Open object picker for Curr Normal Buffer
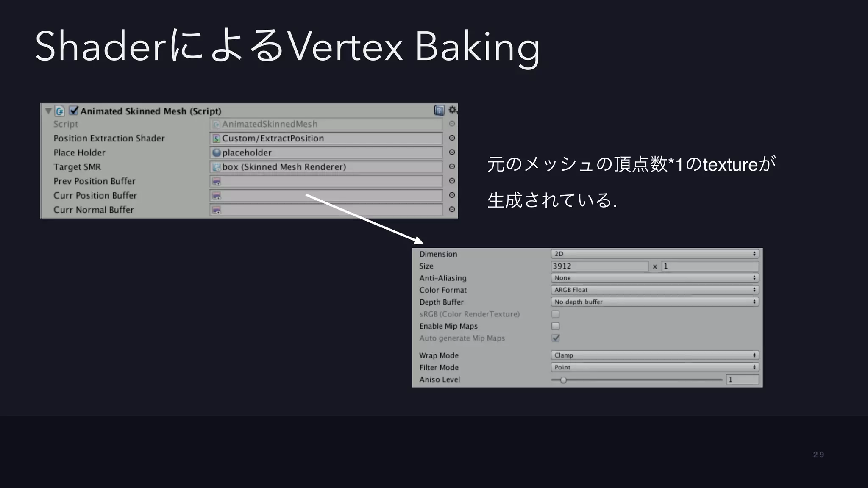Image resolution: width=868 pixels, height=488 pixels. coord(452,209)
